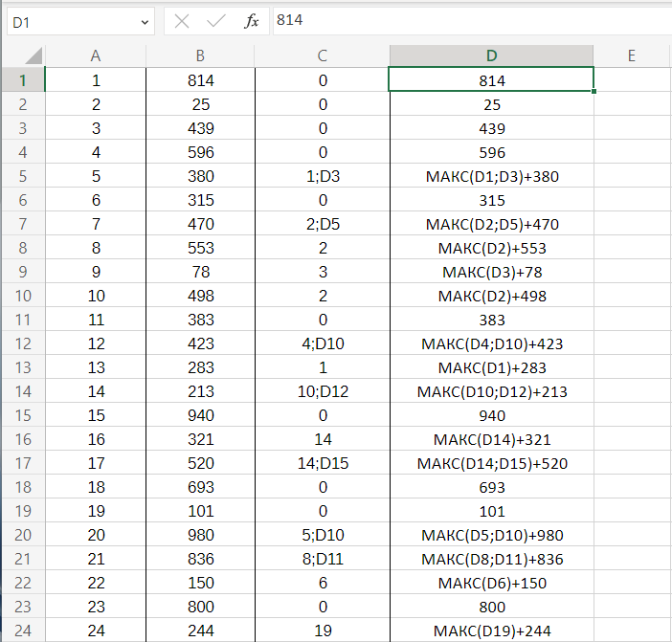Click cell B15 containing 940

point(200,415)
